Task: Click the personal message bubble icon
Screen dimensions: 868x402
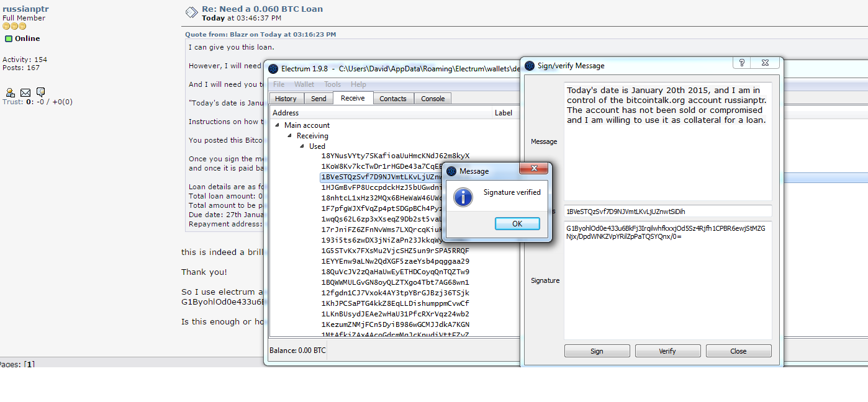Action: coord(40,92)
